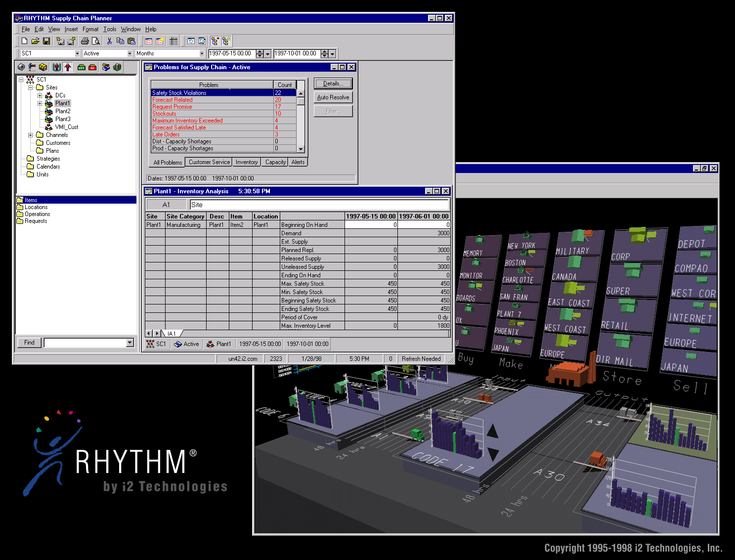735x560 pixels.
Task: Click Problems list scrollbar down arrow
Action: tap(301, 149)
